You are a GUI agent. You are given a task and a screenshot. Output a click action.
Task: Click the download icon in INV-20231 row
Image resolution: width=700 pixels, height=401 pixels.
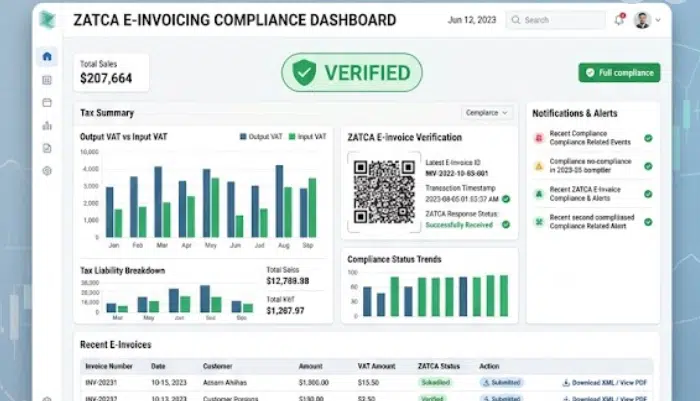(x=566, y=383)
